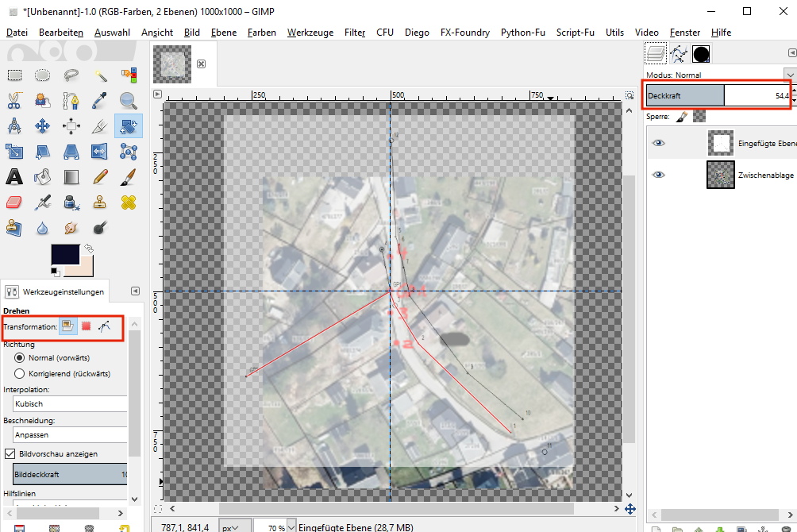
Task: Select the Foreground Select tool
Action: [42, 101]
